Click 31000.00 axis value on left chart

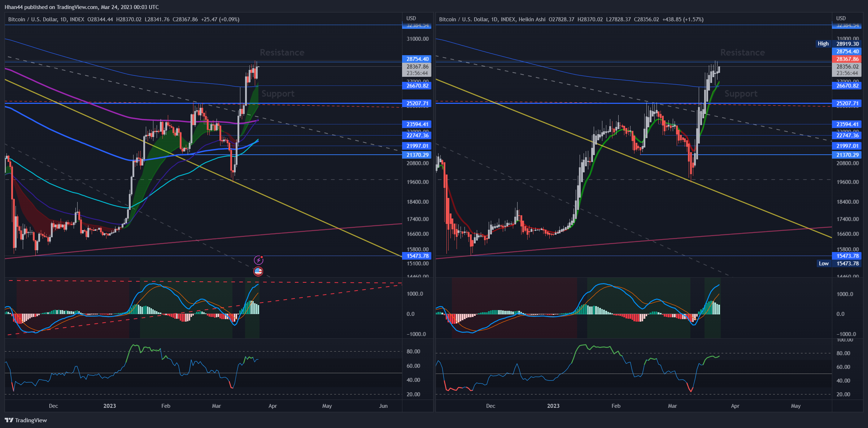(418, 39)
